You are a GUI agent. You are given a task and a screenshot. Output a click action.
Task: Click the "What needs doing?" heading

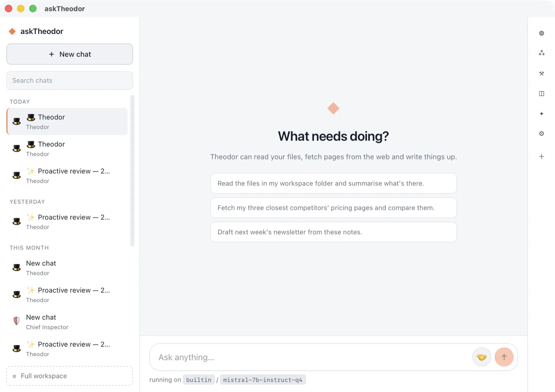[x=333, y=136]
